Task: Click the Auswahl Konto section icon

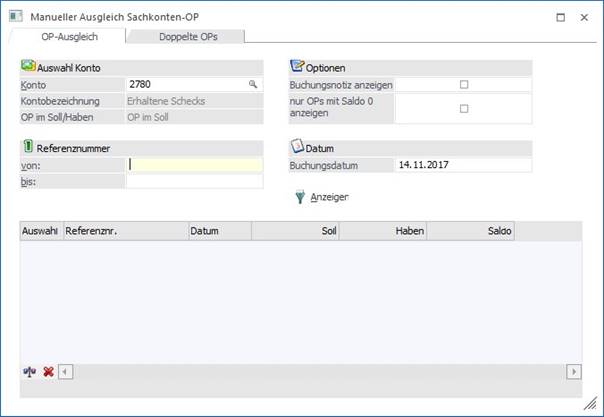Action: tap(28, 66)
